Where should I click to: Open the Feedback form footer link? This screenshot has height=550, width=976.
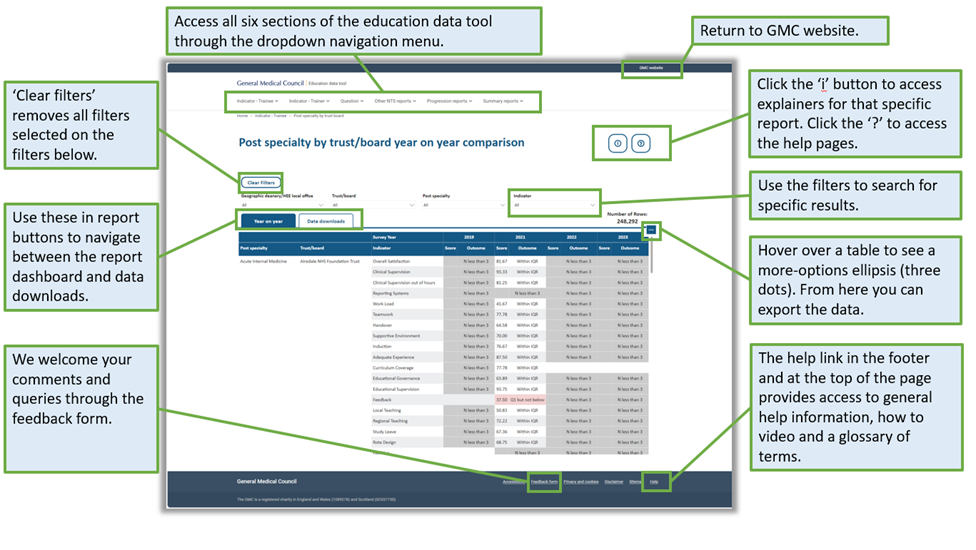[x=544, y=482]
